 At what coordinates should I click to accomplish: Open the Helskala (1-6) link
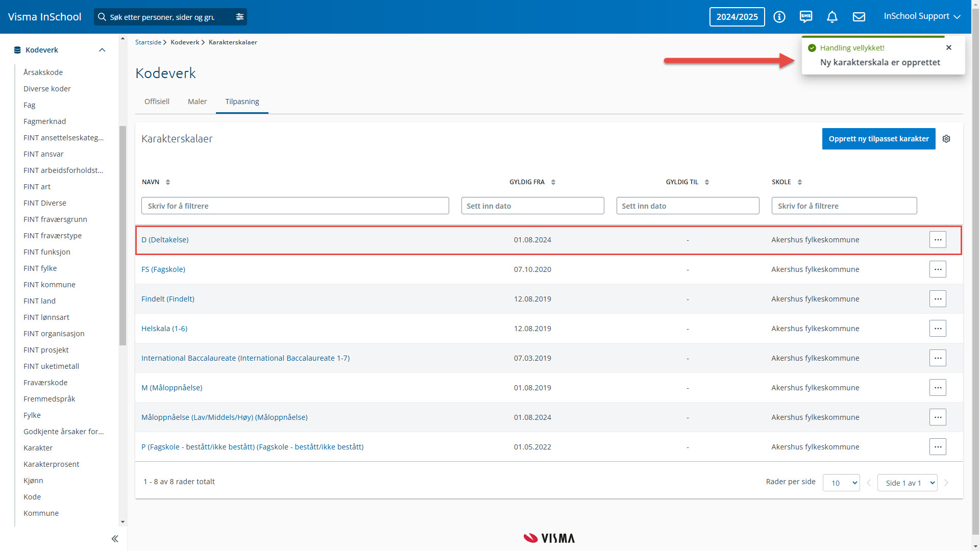coord(164,329)
